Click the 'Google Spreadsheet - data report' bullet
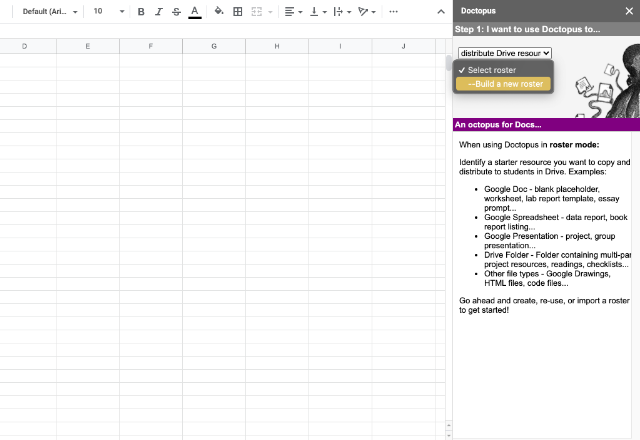Image resolution: width=640 pixels, height=440 pixels. pos(556,222)
